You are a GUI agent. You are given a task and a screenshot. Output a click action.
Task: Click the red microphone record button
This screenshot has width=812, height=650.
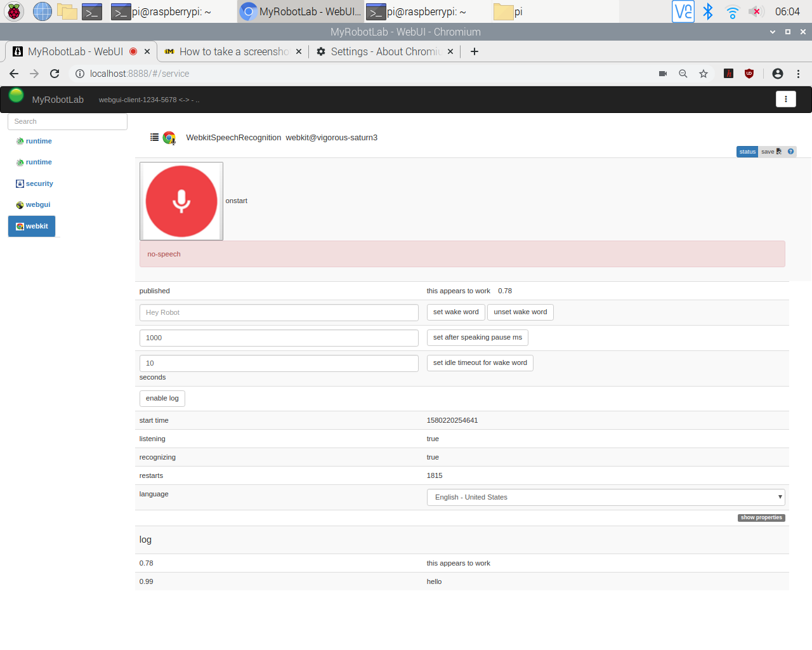coord(181,201)
